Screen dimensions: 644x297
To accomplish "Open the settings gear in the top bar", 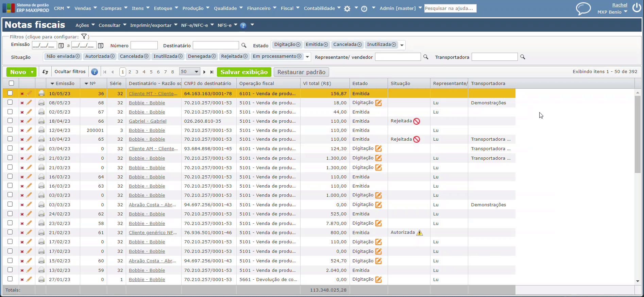I will click(347, 8).
